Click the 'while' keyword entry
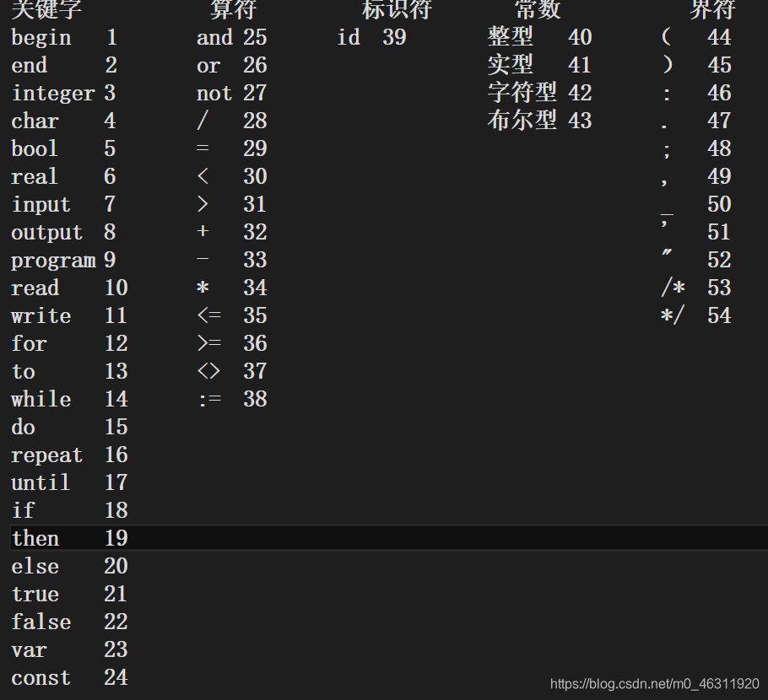 click(41, 399)
